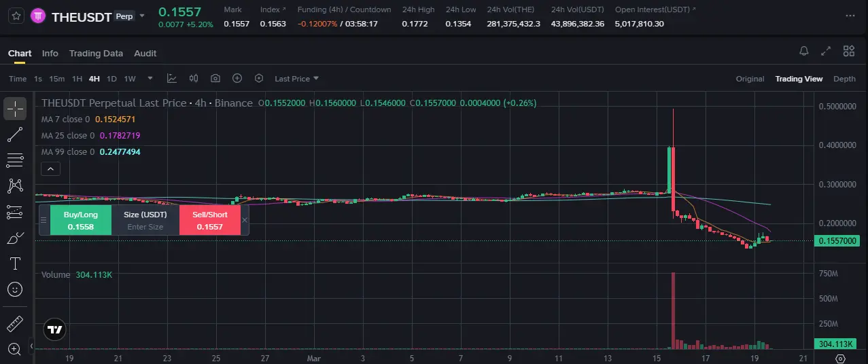Switch to Trading View chart
868x364 pixels.
[799, 79]
